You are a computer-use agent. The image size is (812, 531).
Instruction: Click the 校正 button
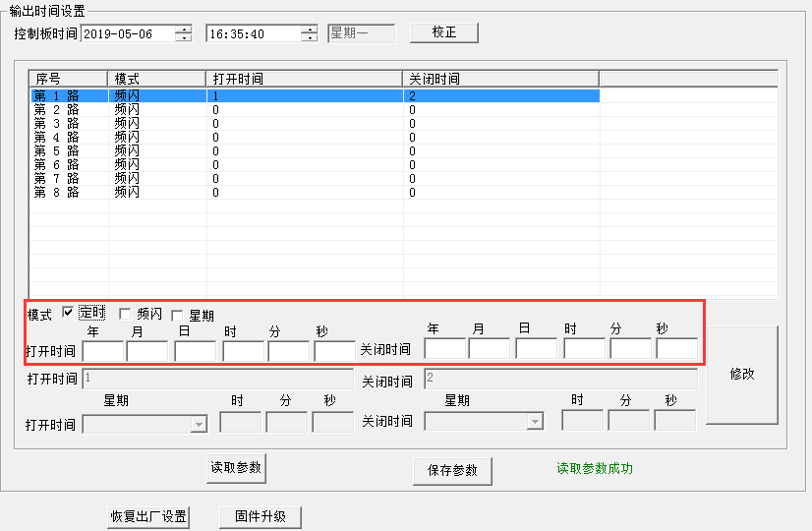click(443, 32)
